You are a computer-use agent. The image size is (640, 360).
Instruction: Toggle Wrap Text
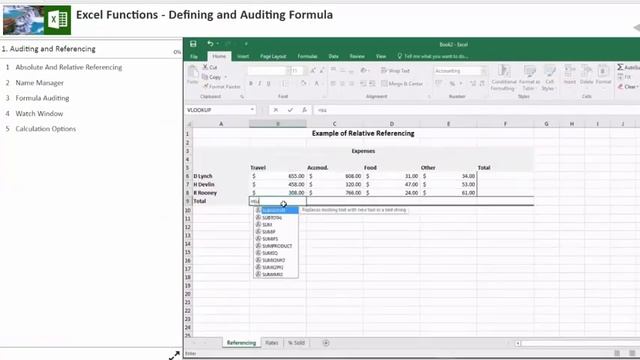pyautogui.click(x=395, y=71)
